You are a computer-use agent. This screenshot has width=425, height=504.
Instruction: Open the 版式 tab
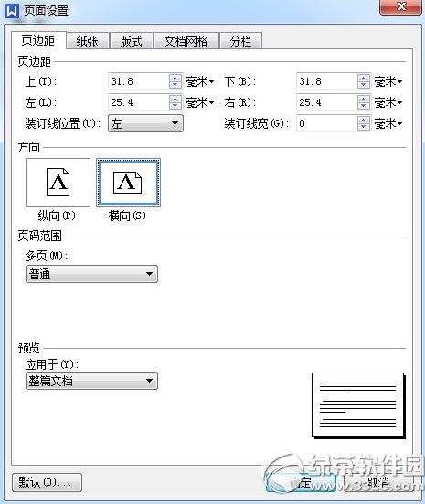[132, 41]
